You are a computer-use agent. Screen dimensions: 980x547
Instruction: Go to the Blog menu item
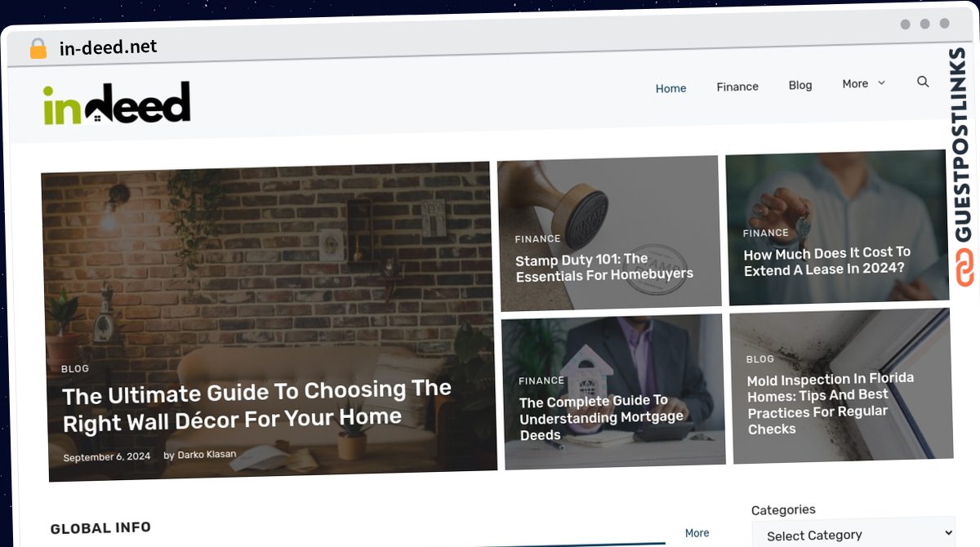(x=800, y=85)
